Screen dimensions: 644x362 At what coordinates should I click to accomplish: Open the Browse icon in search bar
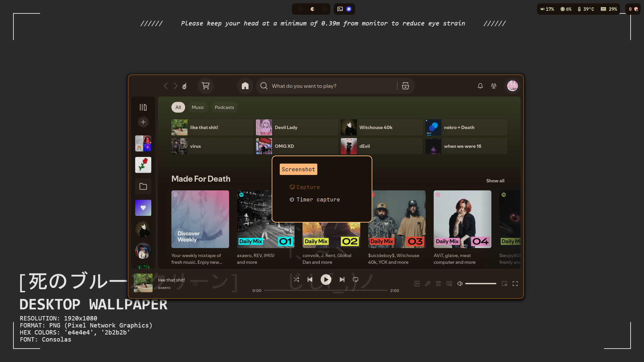tap(406, 86)
